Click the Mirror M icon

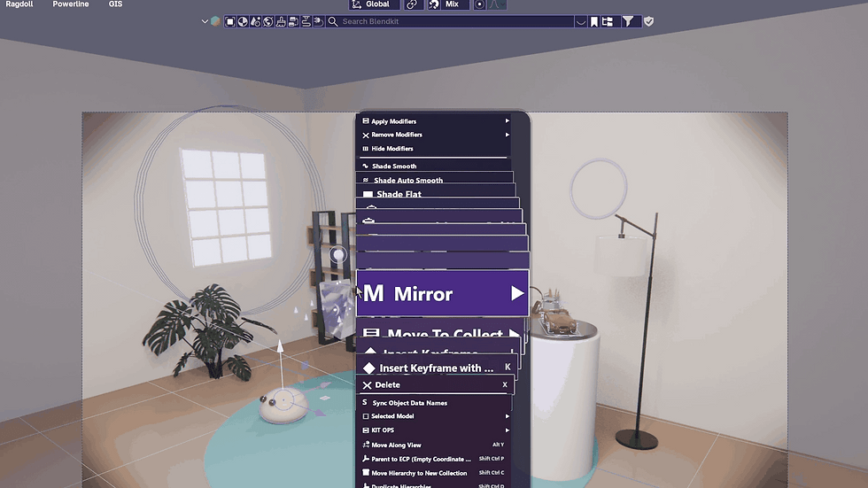(374, 293)
